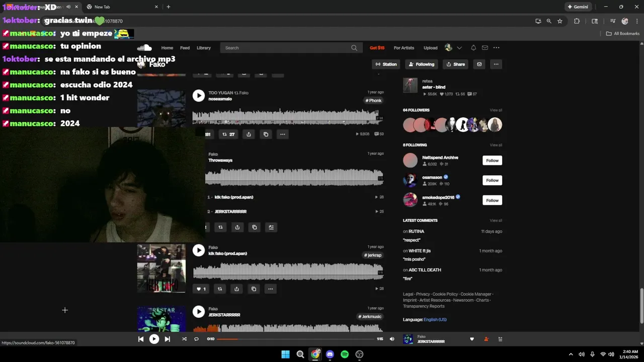Repost the kik fako (prod.apan) track
Screen dimensions: 644x362
(x=220, y=289)
